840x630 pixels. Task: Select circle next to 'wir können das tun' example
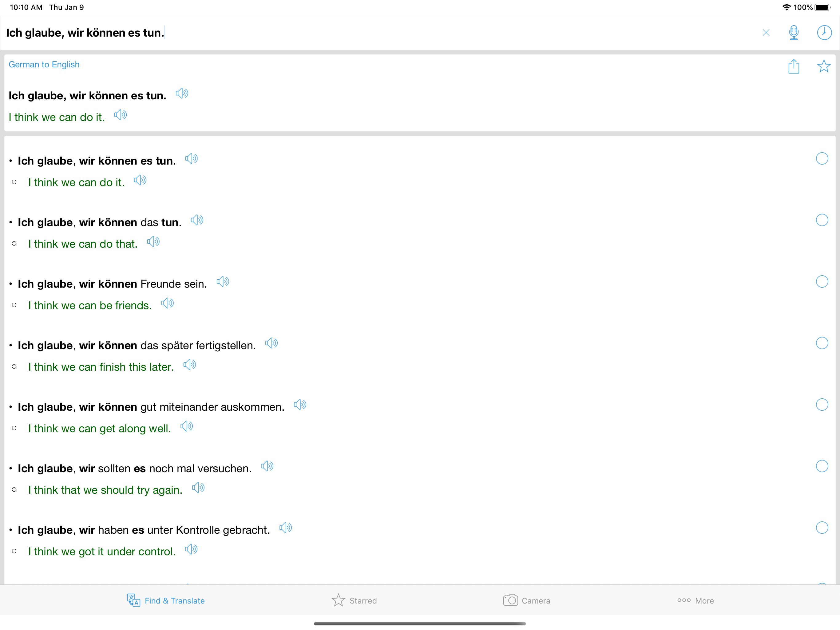(822, 220)
